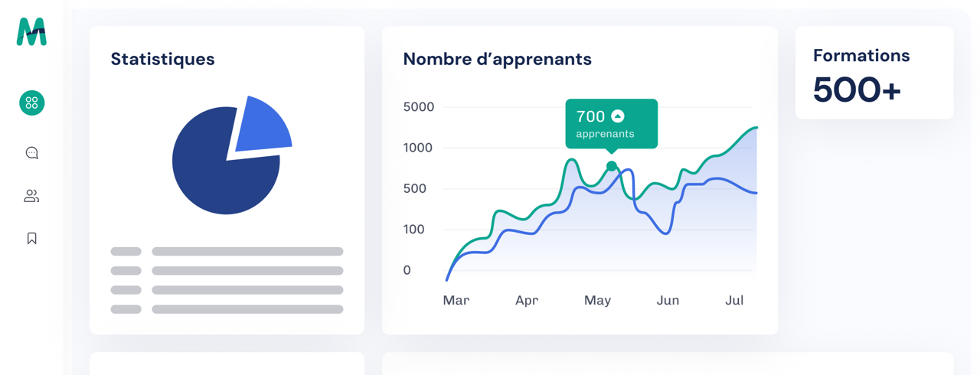Select the Jun label on chart axis
The height and width of the screenshot is (375, 980).
[668, 301]
